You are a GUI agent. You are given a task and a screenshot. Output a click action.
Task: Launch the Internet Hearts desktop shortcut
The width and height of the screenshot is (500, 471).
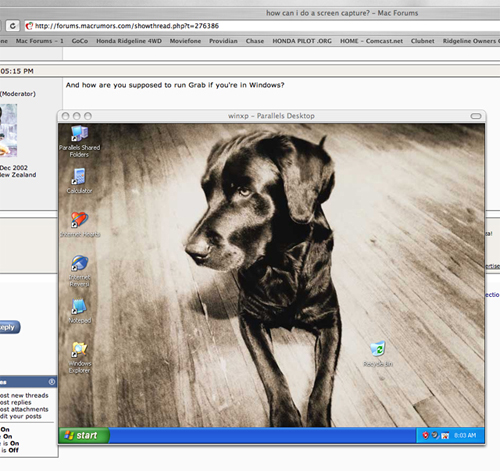coord(80,224)
